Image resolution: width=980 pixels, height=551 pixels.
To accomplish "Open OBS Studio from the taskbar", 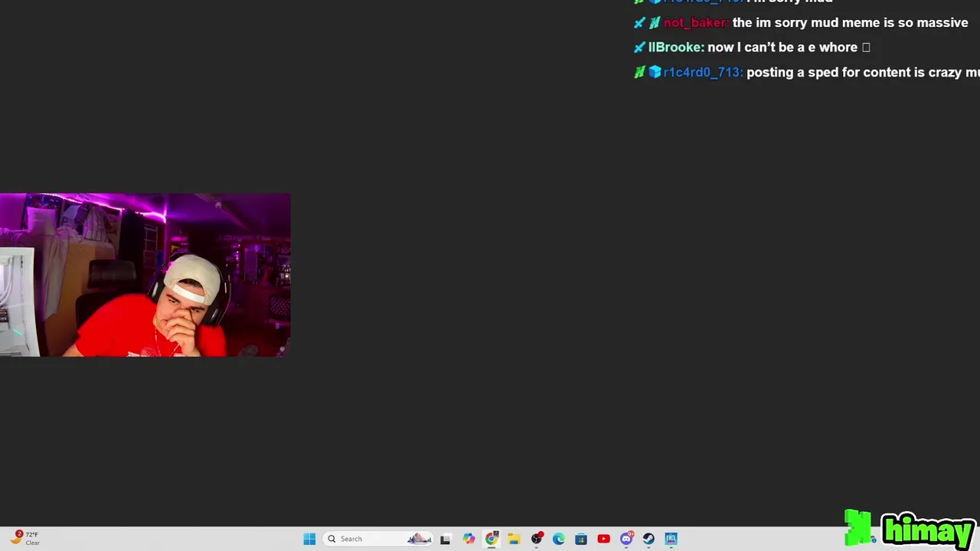I will 537,539.
